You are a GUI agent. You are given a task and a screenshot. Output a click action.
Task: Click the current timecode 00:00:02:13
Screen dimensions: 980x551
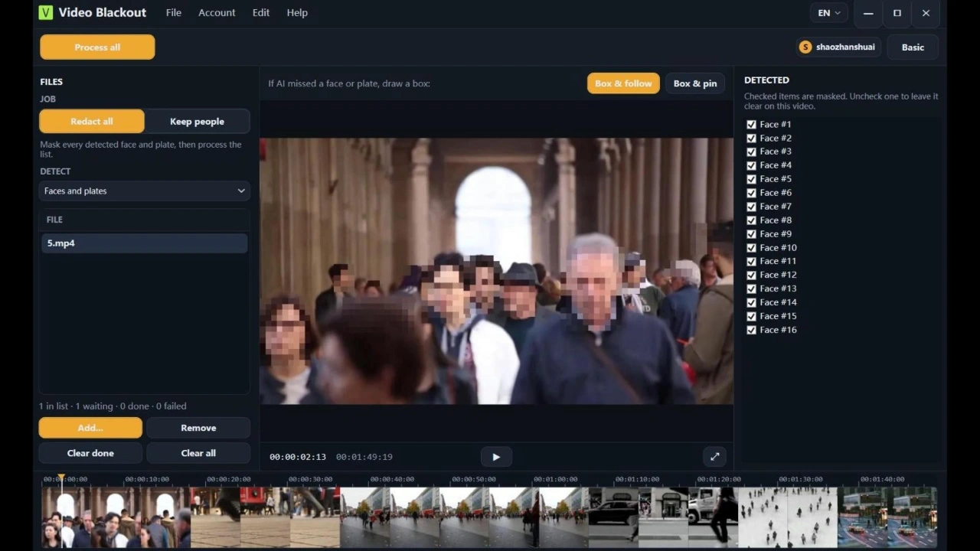point(298,457)
